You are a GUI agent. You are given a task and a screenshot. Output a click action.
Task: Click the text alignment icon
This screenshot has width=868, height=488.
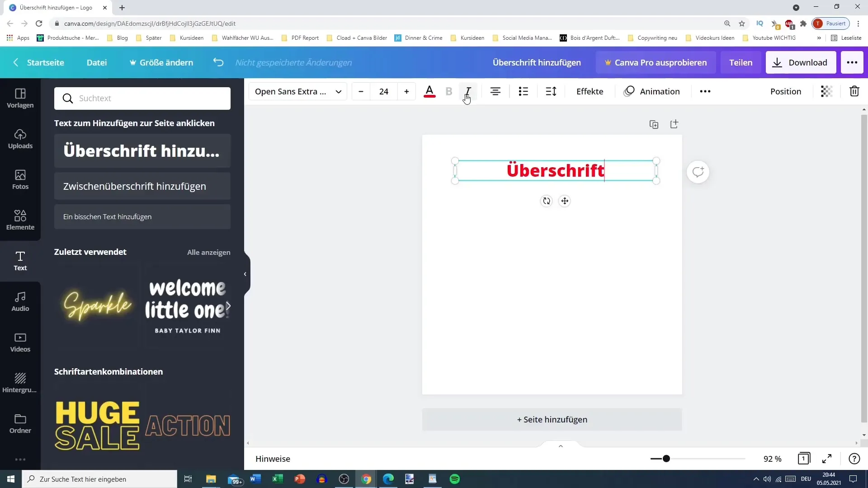click(x=495, y=91)
